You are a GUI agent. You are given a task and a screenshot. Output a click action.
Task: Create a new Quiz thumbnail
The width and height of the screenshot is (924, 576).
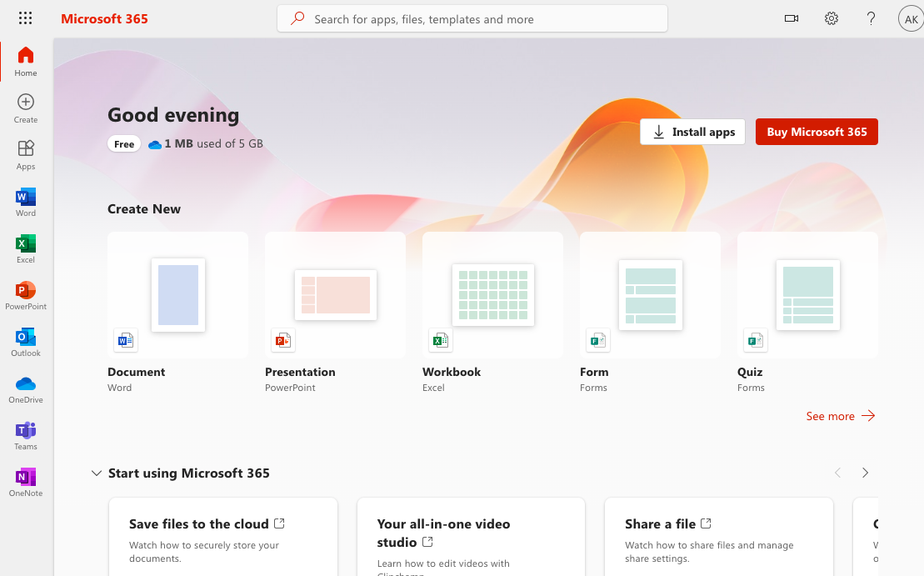point(807,295)
